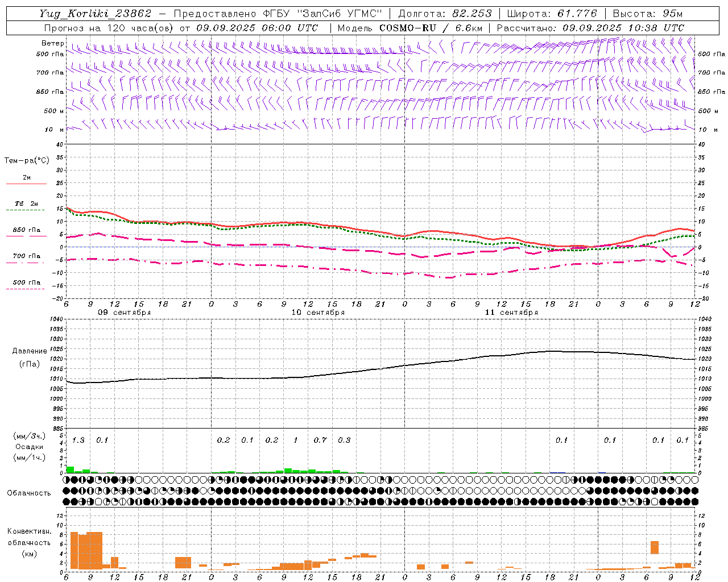Click the '0.7' precipitation value

(x=320, y=440)
